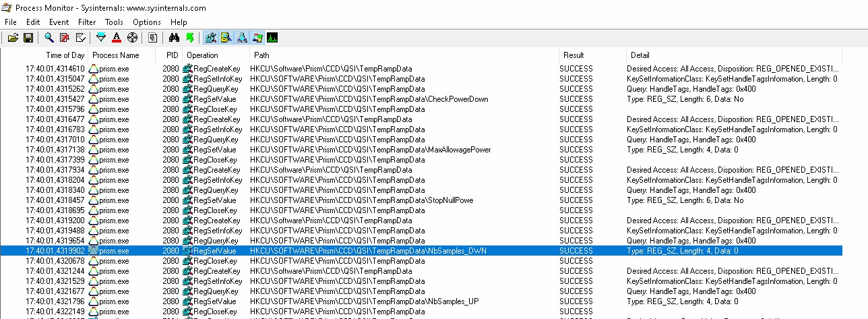Click the green Jump to Object icon

pyautogui.click(x=189, y=38)
